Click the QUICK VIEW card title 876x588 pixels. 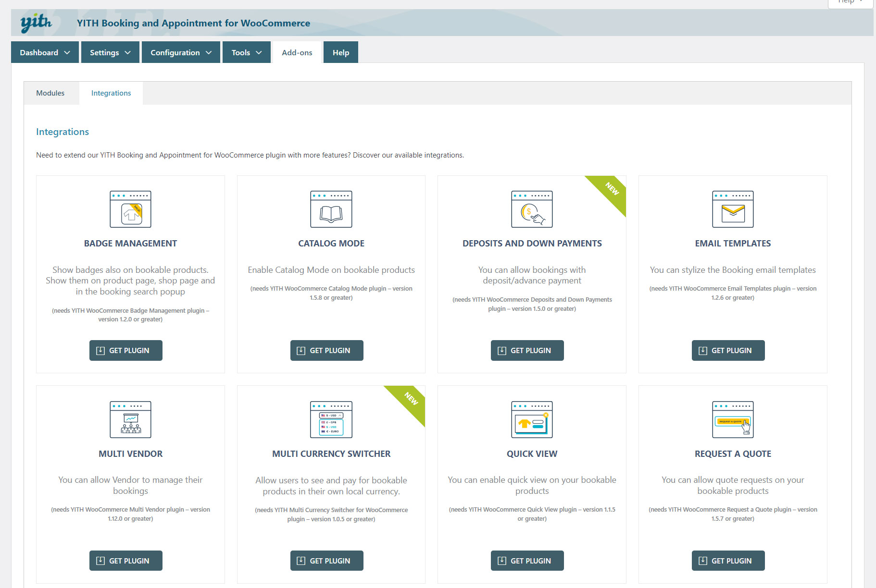pos(532,454)
